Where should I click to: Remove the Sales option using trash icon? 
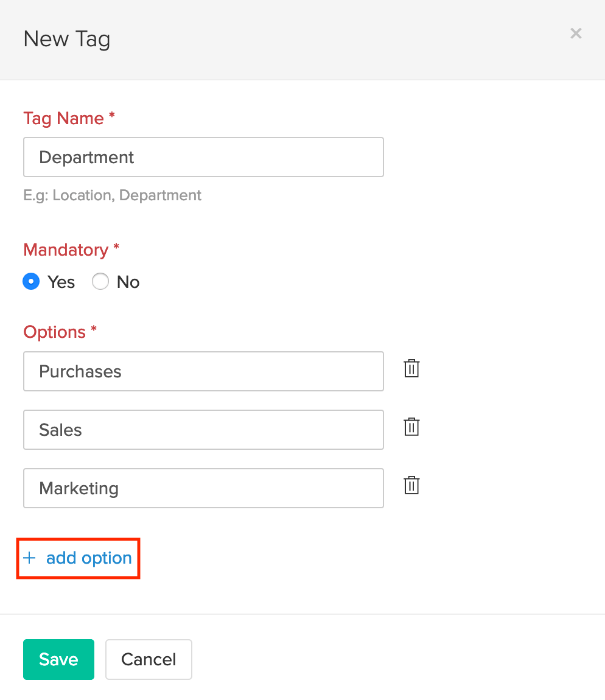[411, 427]
